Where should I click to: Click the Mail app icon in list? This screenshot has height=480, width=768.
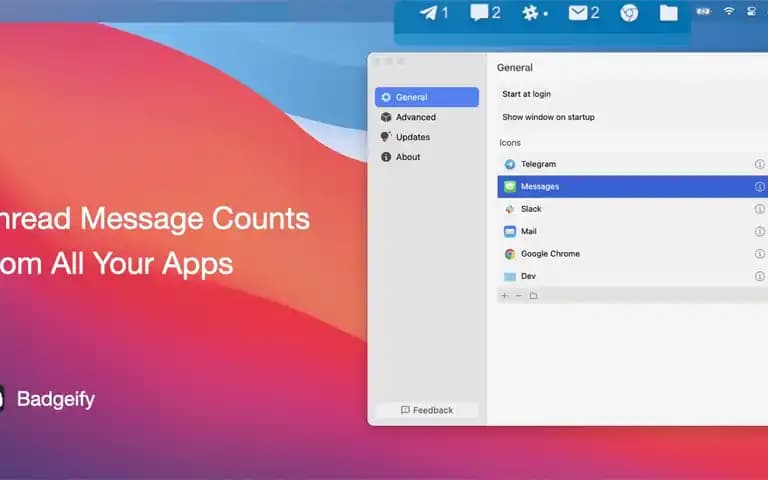click(510, 231)
